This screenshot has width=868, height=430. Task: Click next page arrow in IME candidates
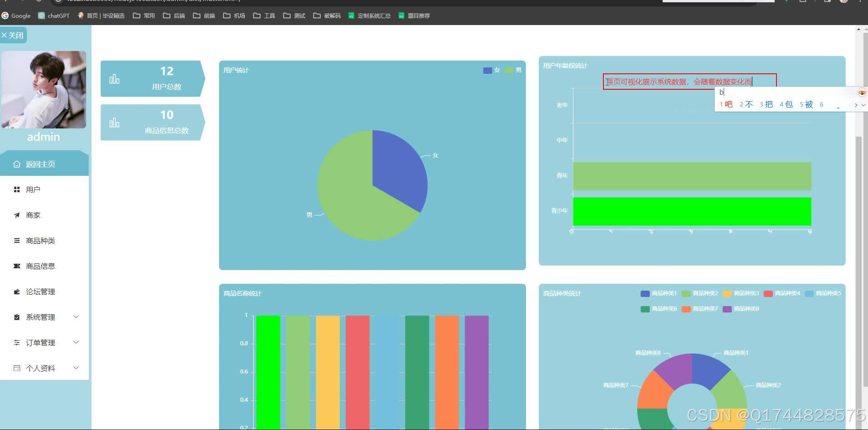[x=856, y=105]
